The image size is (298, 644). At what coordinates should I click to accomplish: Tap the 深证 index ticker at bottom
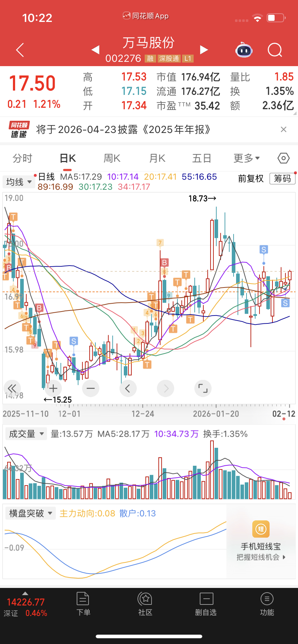[x=25, y=607]
